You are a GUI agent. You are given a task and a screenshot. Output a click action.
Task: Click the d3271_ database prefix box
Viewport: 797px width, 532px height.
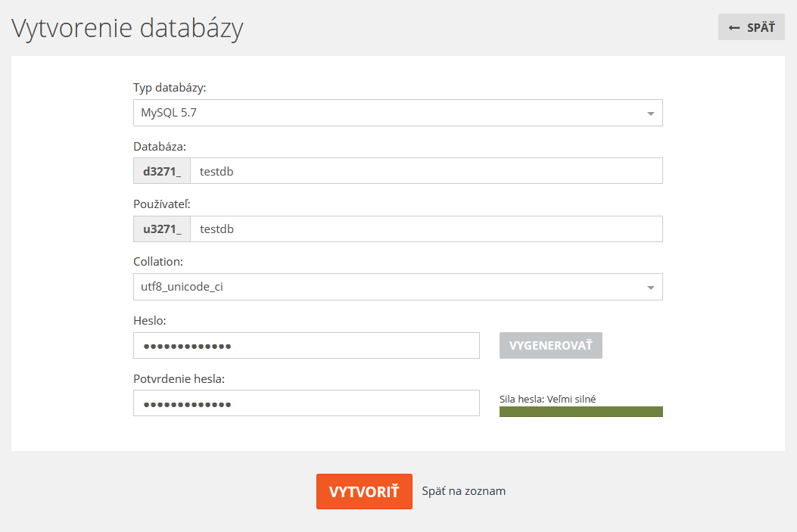tap(162, 171)
